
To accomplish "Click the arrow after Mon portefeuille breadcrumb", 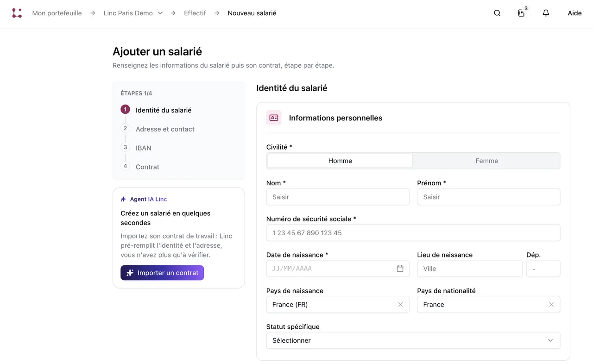I will 93,13.
